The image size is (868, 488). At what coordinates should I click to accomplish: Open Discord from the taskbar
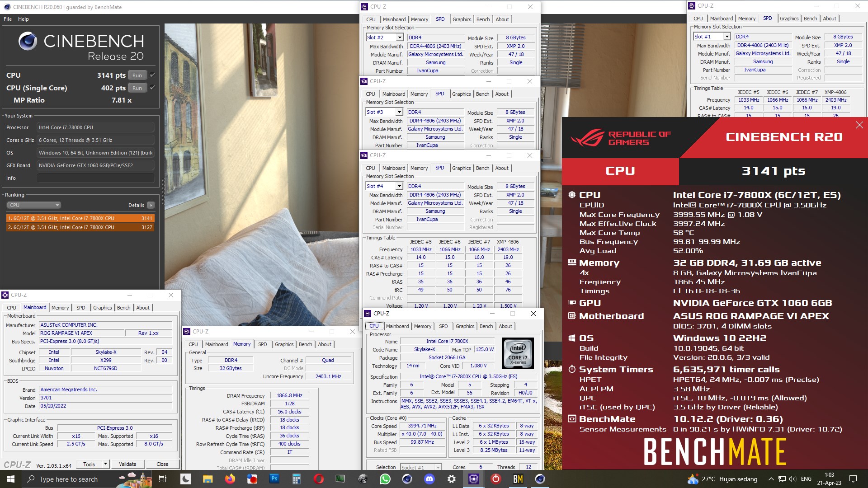tap(429, 479)
